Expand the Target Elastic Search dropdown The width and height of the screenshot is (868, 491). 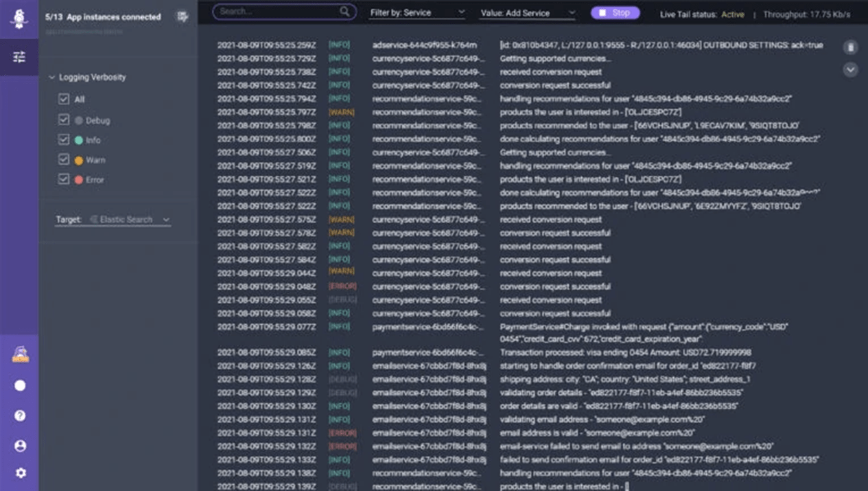[129, 220]
